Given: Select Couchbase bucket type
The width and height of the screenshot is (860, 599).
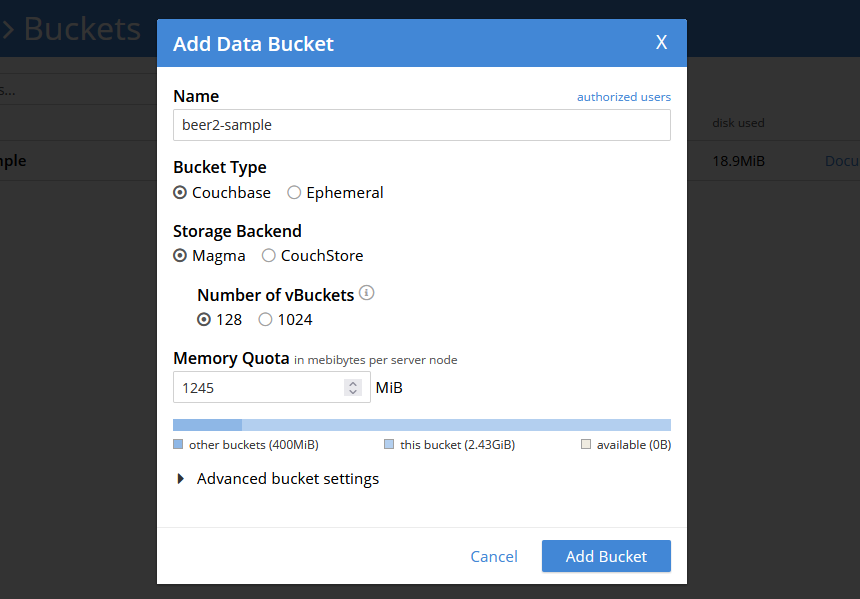Looking at the screenshot, I should (x=180, y=193).
